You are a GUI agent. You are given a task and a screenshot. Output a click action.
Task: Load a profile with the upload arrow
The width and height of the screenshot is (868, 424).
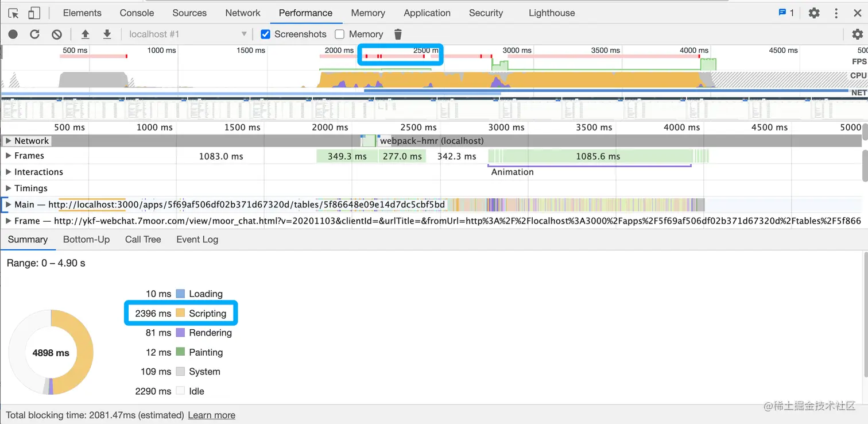point(85,34)
